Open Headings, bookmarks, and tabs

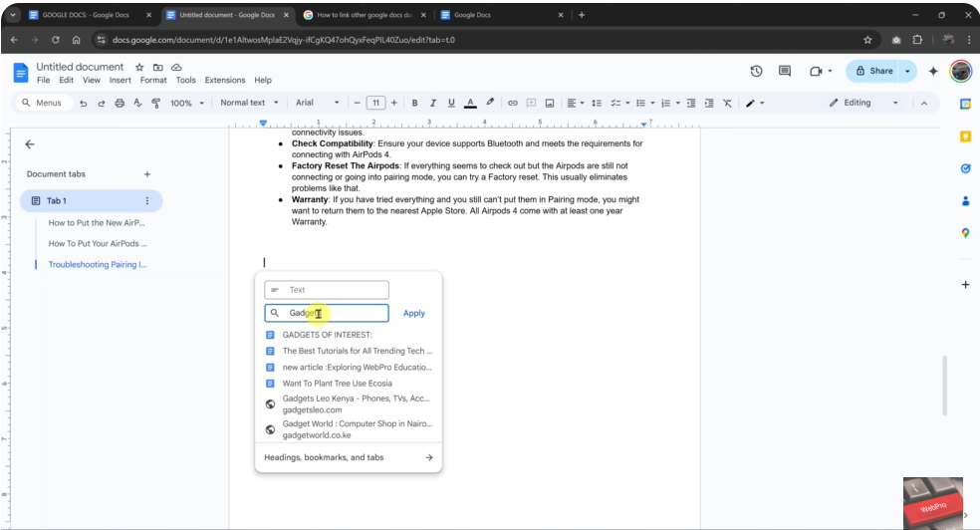pyautogui.click(x=349, y=457)
